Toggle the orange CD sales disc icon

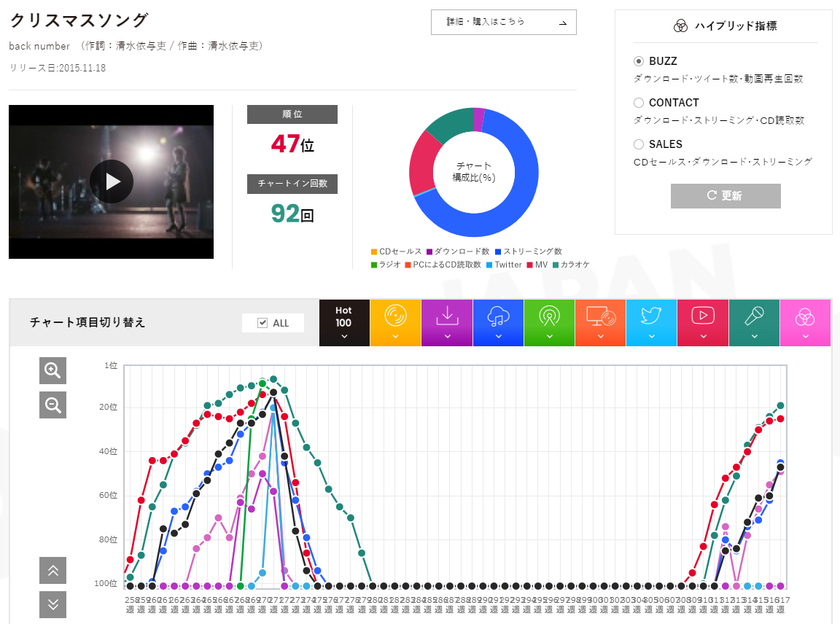point(395,316)
